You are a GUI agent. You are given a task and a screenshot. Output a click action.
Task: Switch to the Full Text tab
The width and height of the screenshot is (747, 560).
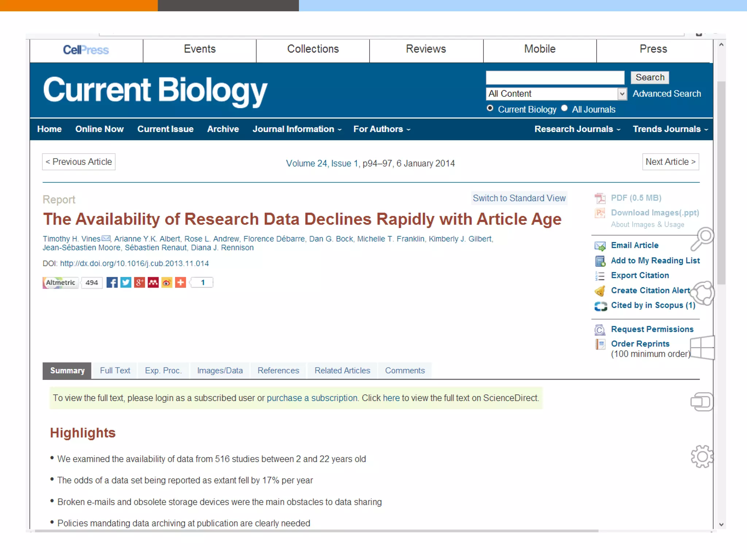coord(115,370)
